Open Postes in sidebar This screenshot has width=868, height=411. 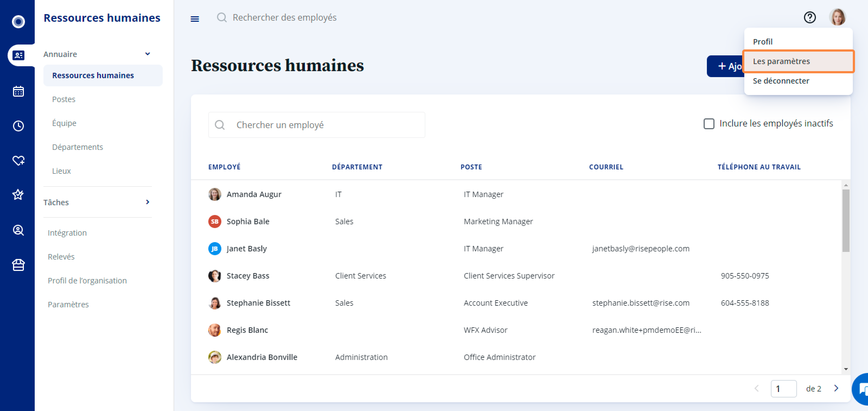coord(64,99)
